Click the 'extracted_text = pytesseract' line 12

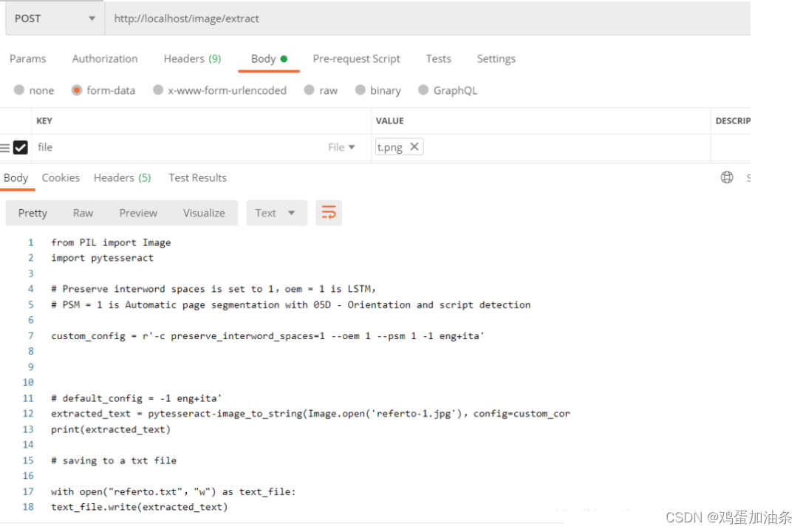click(310, 414)
